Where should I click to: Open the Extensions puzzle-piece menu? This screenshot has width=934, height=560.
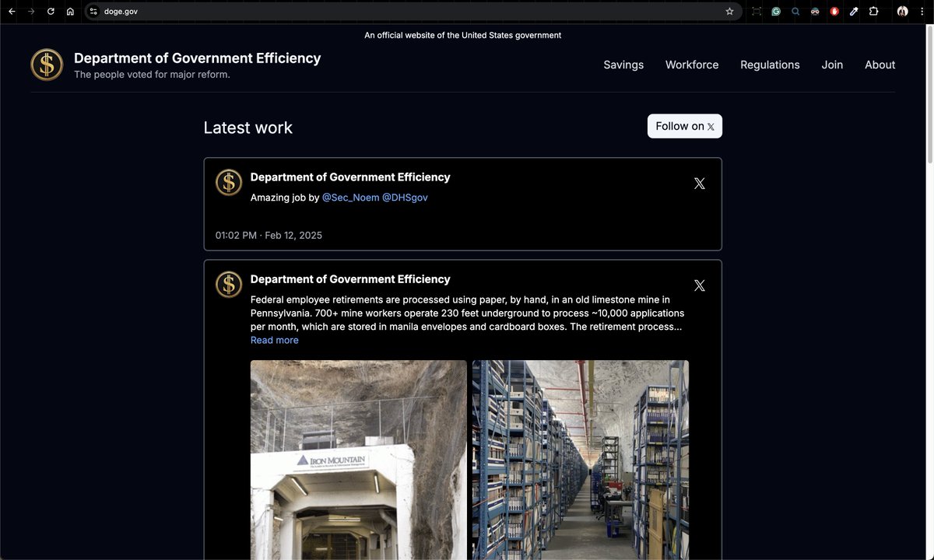coord(873,12)
